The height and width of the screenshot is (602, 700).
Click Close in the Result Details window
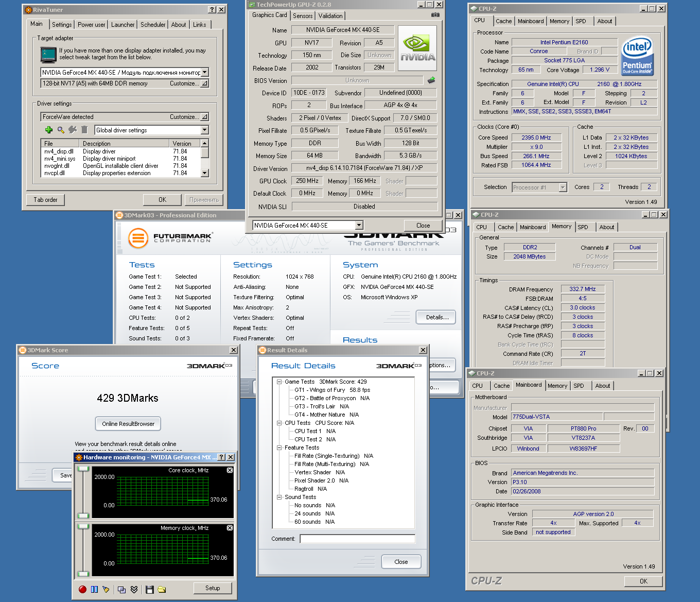coord(401,562)
